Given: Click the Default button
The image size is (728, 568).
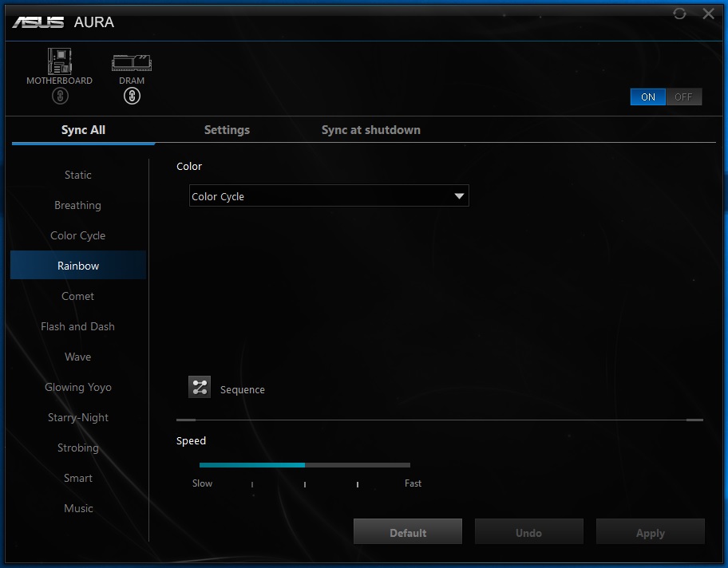Looking at the screenshot, I should (x=408, y=532).
